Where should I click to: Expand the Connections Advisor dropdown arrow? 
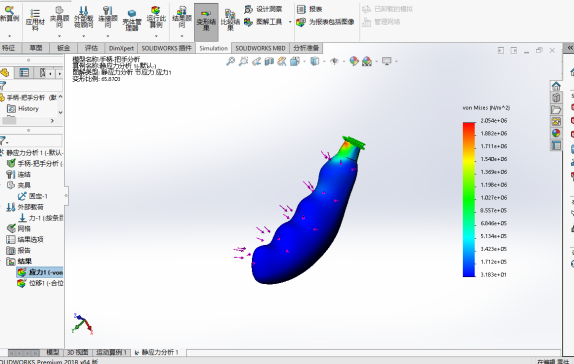[108, 36]
